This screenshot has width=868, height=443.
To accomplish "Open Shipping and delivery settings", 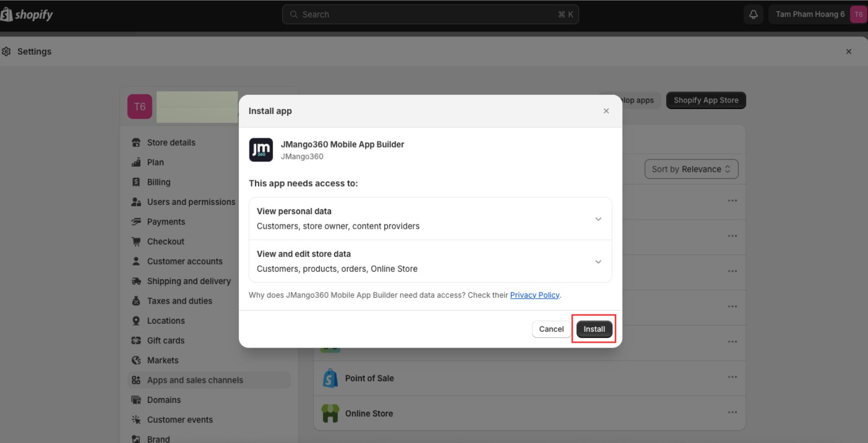I will click(189, 281).
